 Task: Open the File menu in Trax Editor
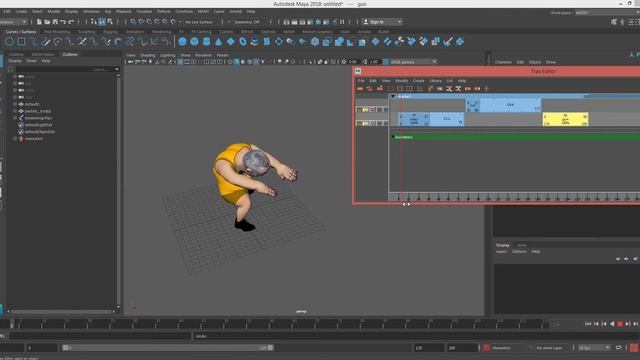361,81
